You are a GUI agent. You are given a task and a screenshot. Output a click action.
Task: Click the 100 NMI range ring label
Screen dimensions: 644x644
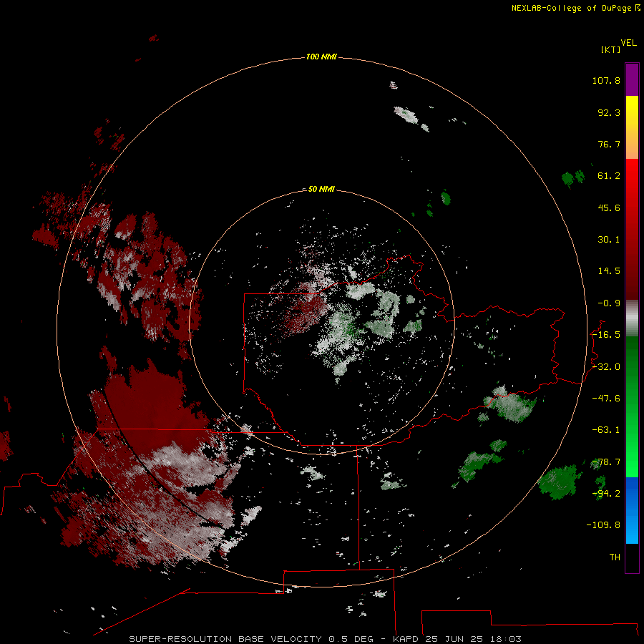coord(321,57)
